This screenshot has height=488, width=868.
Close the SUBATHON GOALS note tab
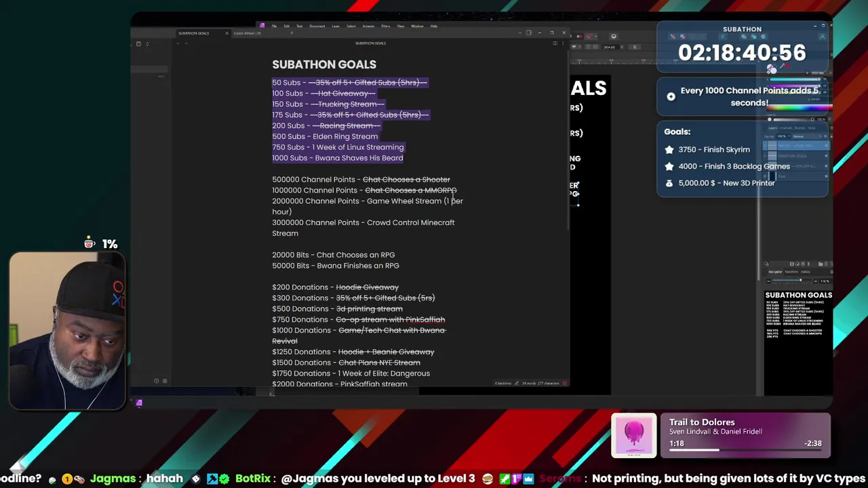[x=227, y=33]
